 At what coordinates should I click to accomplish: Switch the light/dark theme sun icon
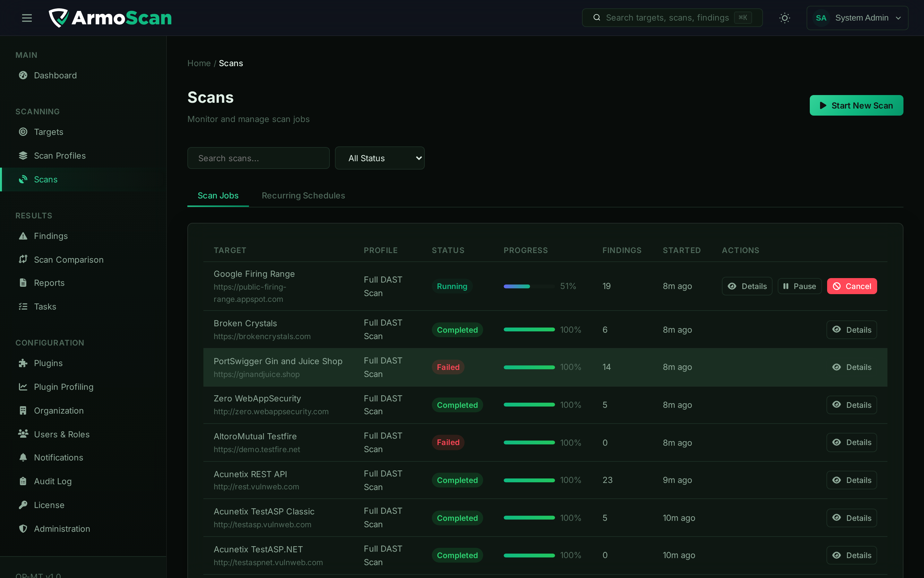click(x=784, y=18)
